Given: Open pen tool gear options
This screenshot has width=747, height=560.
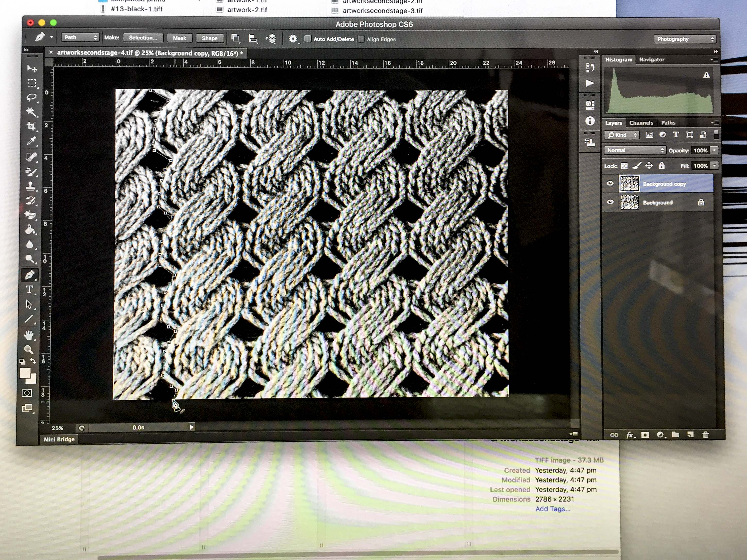Looking at the screenshot, I should (x=293, y=39).
